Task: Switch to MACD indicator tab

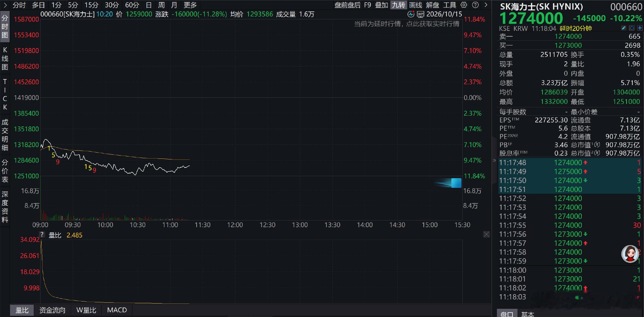Action: click(117, 310)
